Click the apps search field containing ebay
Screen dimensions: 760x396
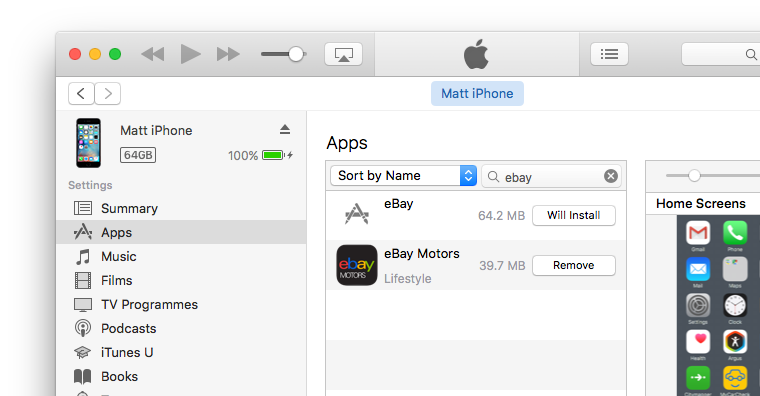[x=551, y=176]
